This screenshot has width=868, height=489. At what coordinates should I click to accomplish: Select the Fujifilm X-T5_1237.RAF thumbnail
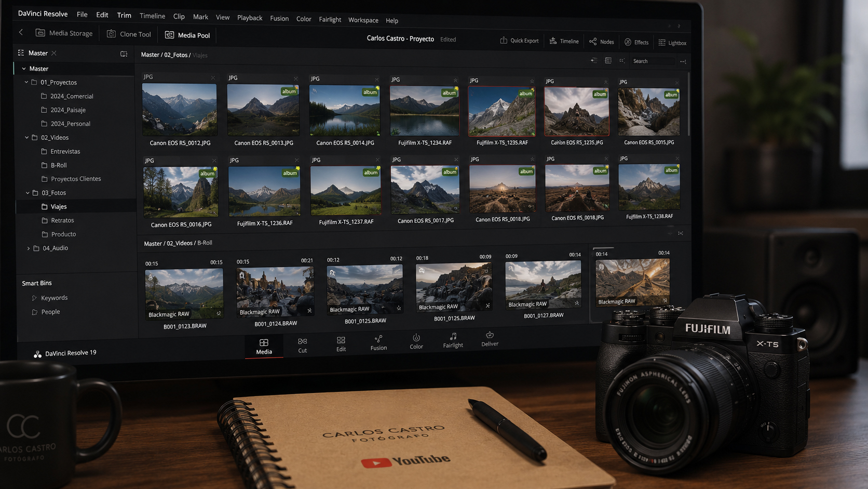346,190
